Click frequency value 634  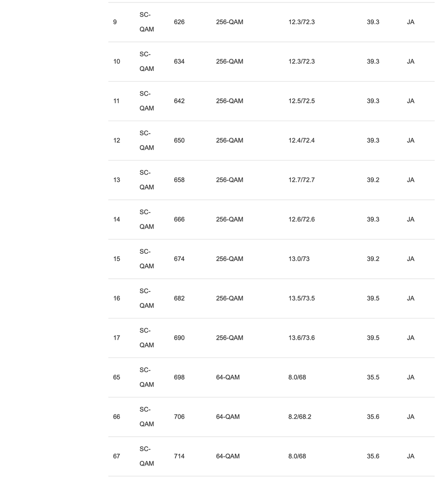[179, 61]
